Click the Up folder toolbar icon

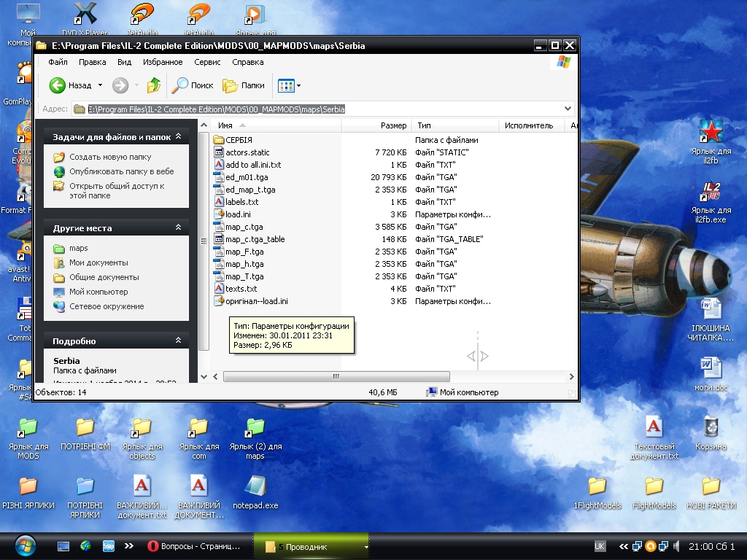click(x=153, y=85)
